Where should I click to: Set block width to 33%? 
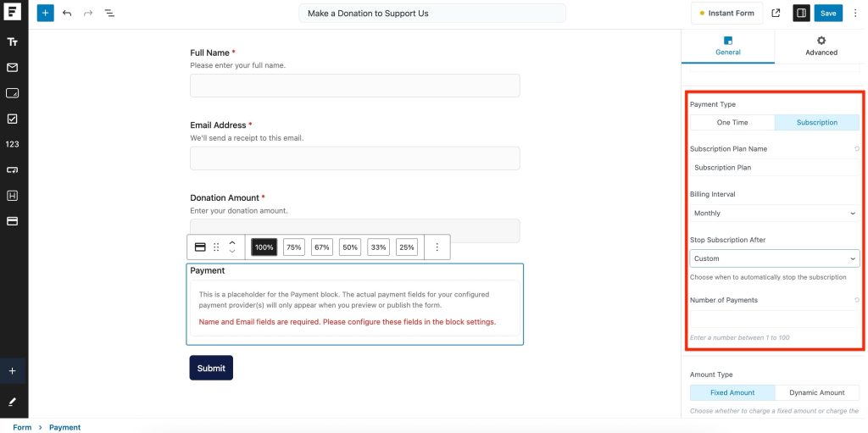pyautogui.click(x=379, y=247)
